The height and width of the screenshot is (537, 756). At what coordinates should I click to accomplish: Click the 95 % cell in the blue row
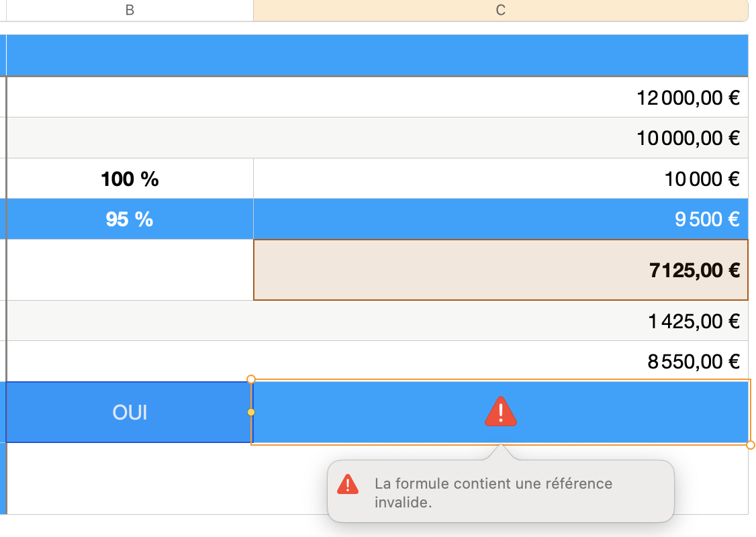[130, 219]
